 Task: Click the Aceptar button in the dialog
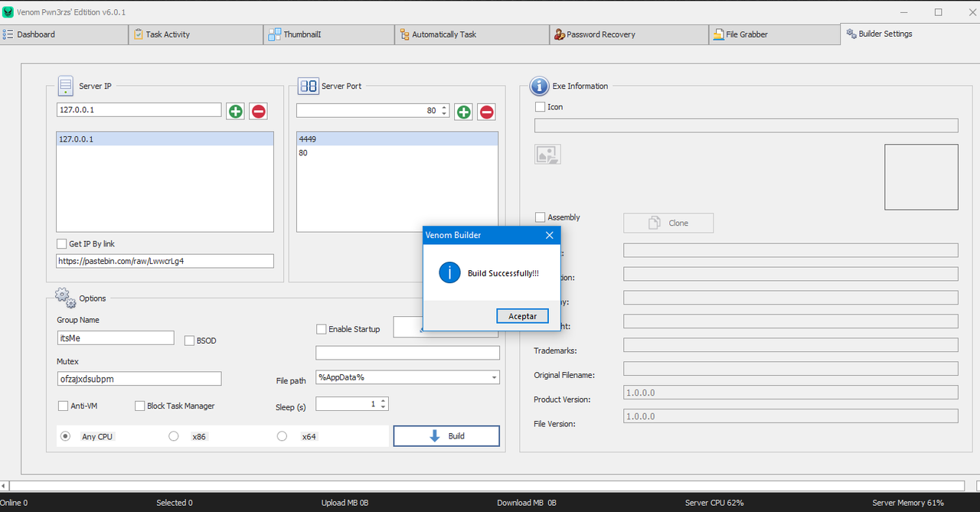[x=523, y=316]
